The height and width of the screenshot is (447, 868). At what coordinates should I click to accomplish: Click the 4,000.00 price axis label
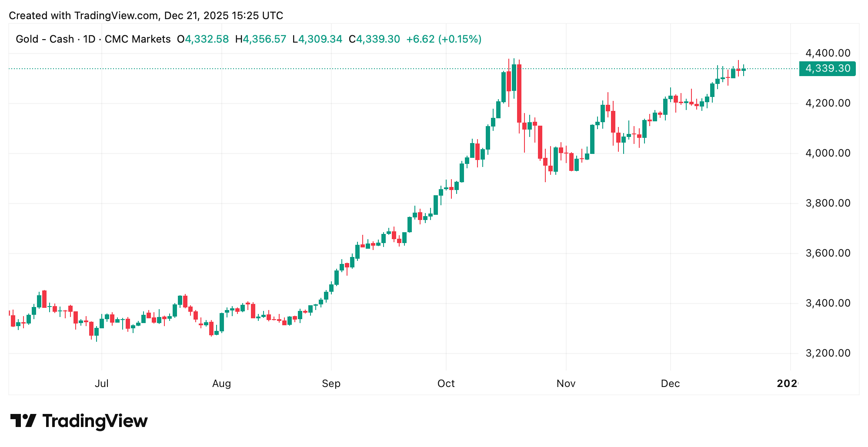pyautogui.click(x=828, y=153)
